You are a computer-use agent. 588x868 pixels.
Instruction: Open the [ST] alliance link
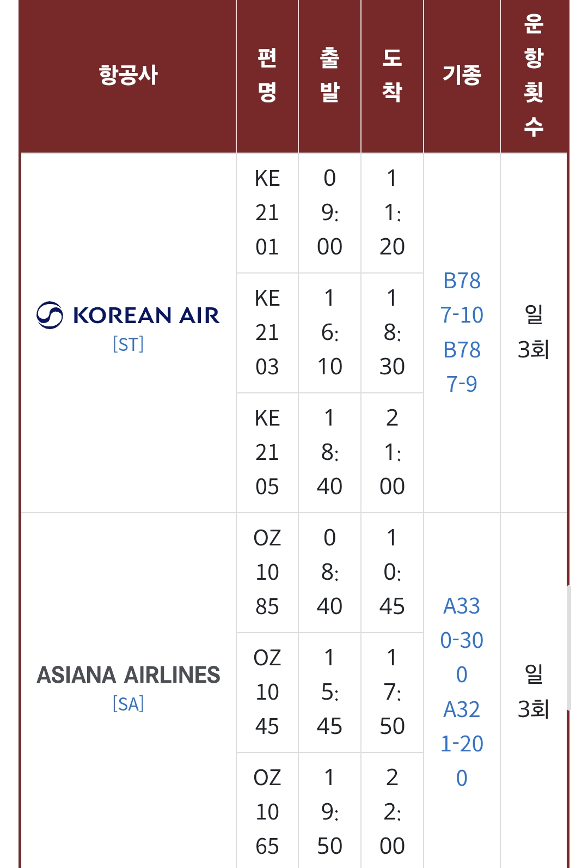[128, 344]
